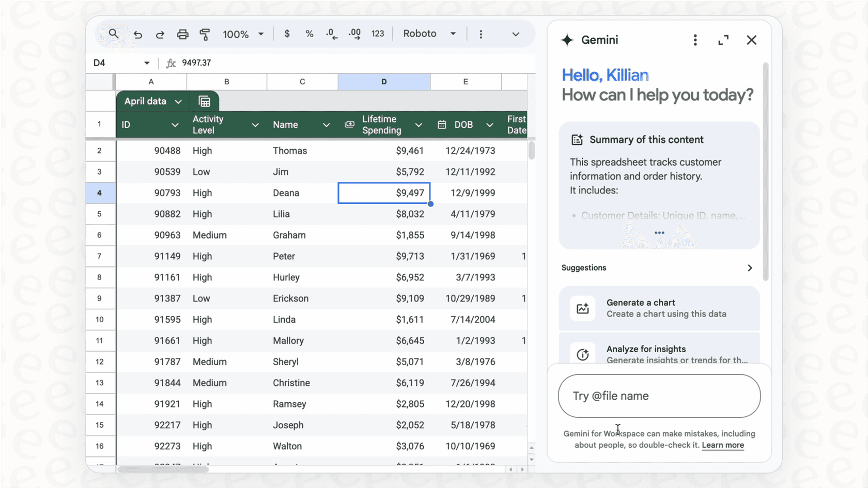The height and width of the screenshot is (488, 868).
Task: Click the Undo icon
Action: (x=137, y=34)
